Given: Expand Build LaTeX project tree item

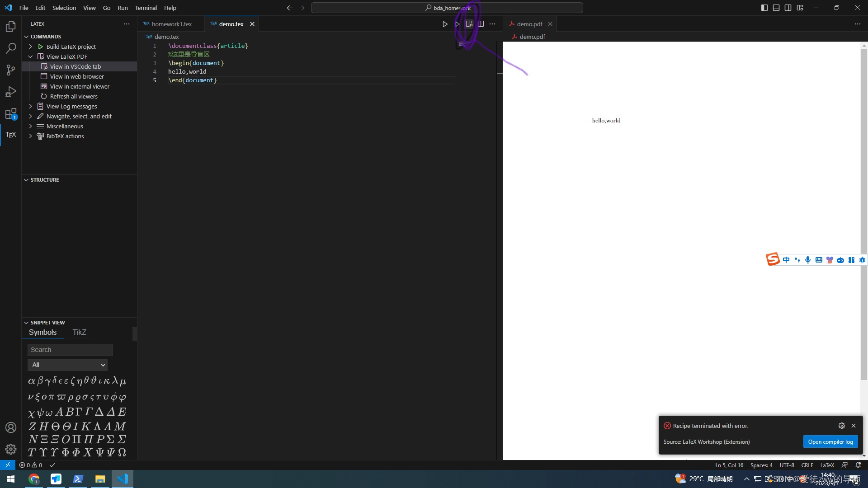Looking at the screenshot, I should (30, 47).
